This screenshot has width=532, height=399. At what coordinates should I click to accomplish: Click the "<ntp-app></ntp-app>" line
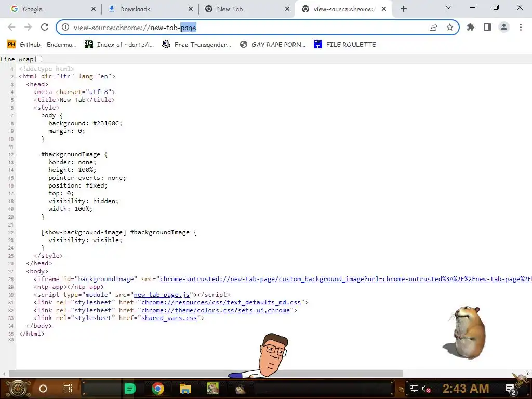point(69,287)
